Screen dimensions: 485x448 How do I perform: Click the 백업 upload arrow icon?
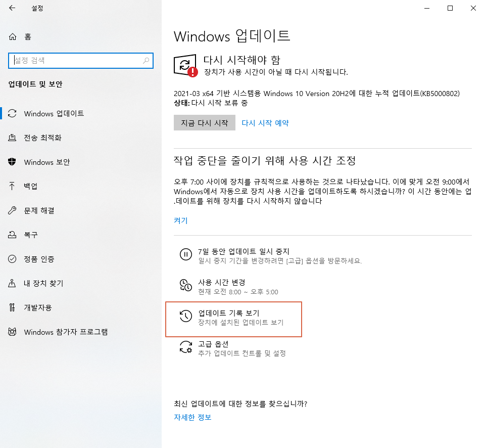coord(12,186)
